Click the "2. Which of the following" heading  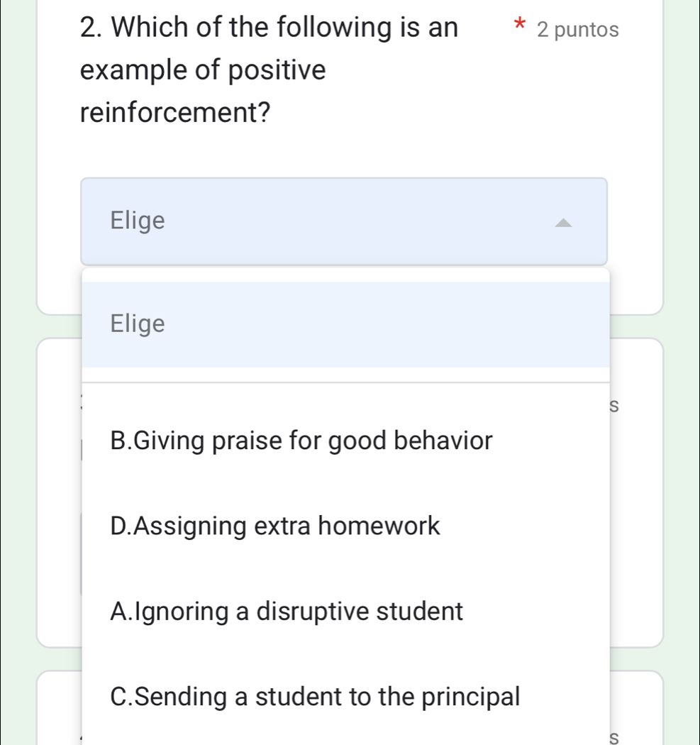270,28
